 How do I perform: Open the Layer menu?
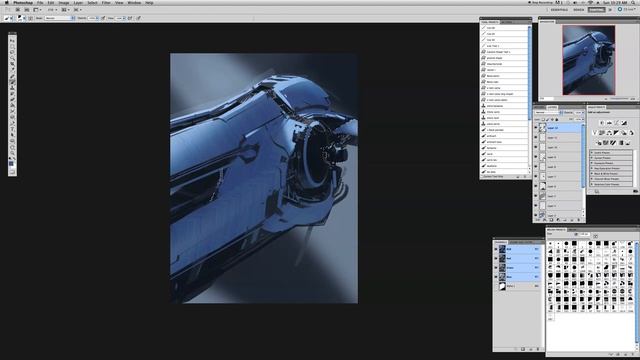pos(78,2)
